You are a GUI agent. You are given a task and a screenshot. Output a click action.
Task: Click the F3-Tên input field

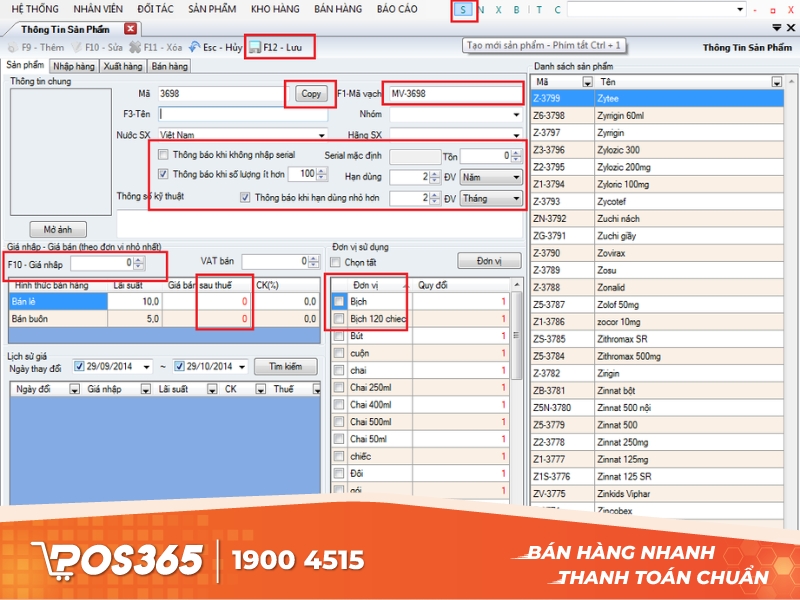coord(242,114)
